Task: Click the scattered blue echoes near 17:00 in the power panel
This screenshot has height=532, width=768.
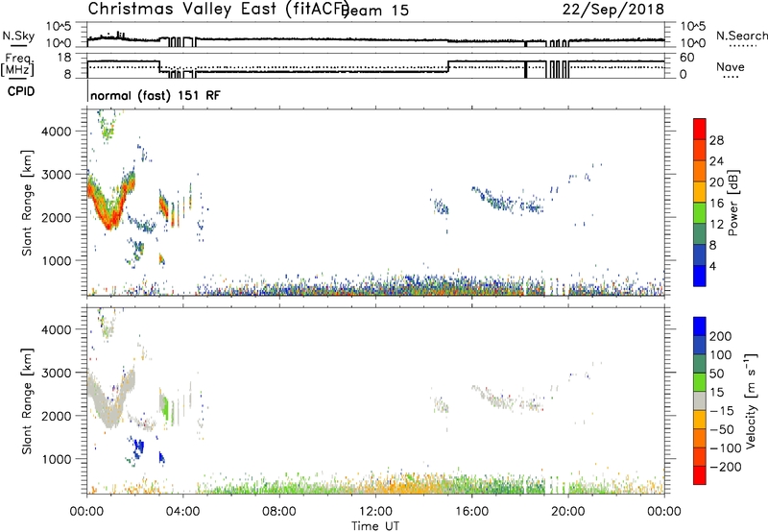Action: [x=499, y=200]
